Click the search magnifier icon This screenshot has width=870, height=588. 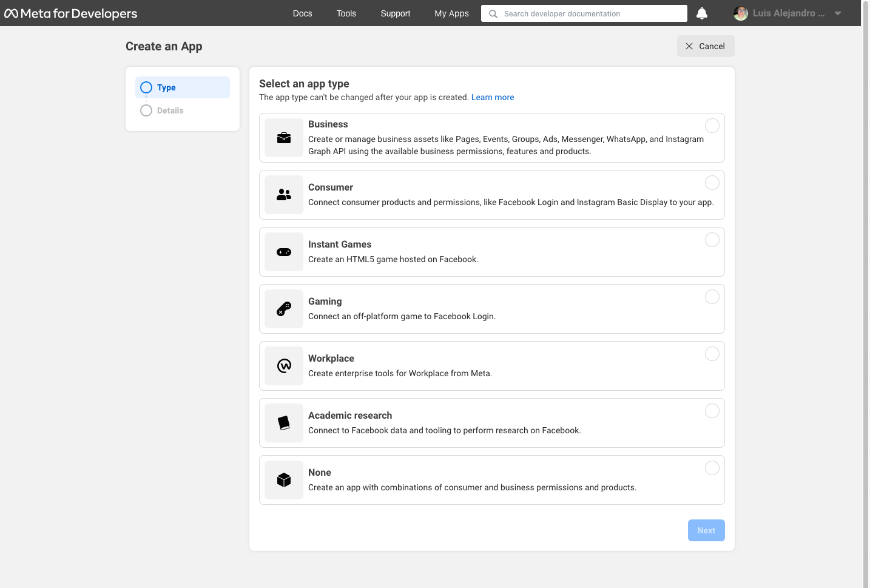click(493, 13)
